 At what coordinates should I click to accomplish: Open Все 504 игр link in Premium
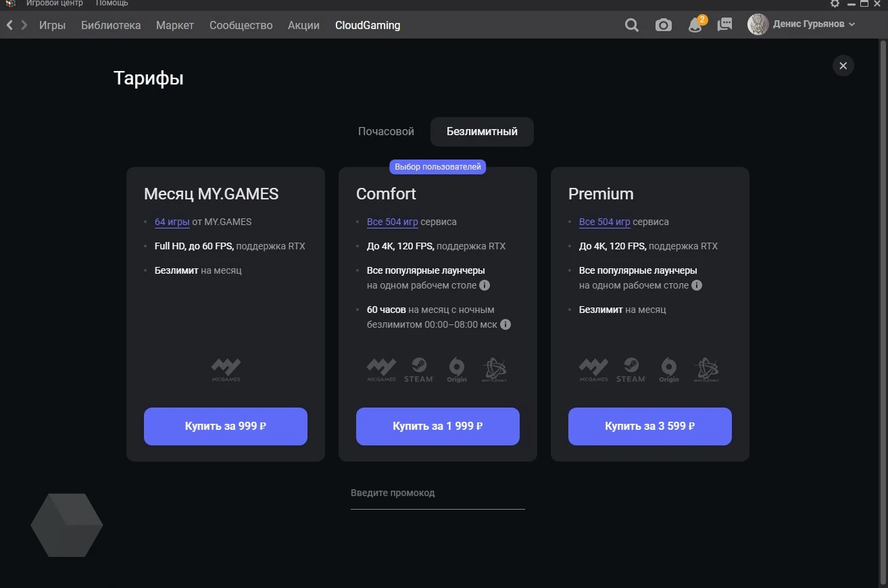[605, 222]
